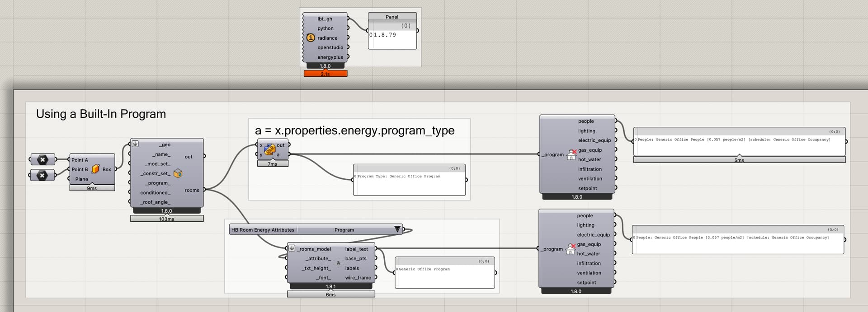Click the base_pts output parameter

pos(356,259)
